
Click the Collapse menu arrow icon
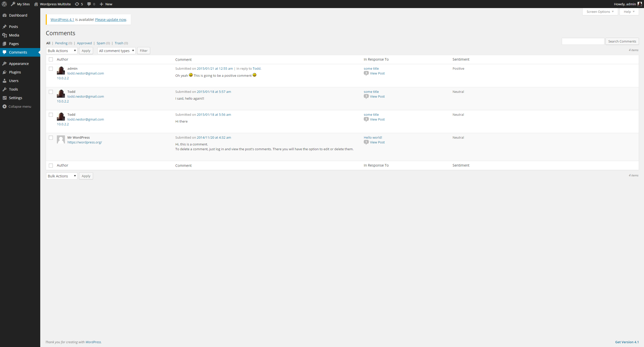click(x=5, y=106)
